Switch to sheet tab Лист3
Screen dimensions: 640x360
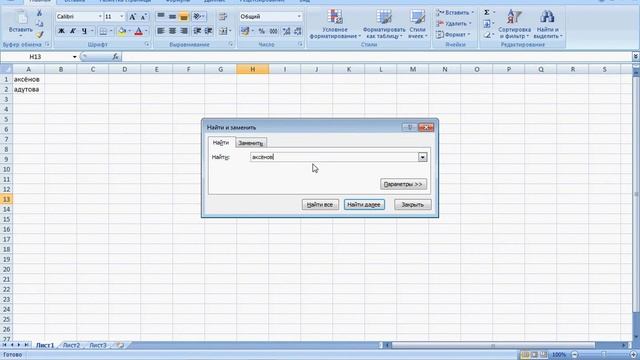[98, 345]
